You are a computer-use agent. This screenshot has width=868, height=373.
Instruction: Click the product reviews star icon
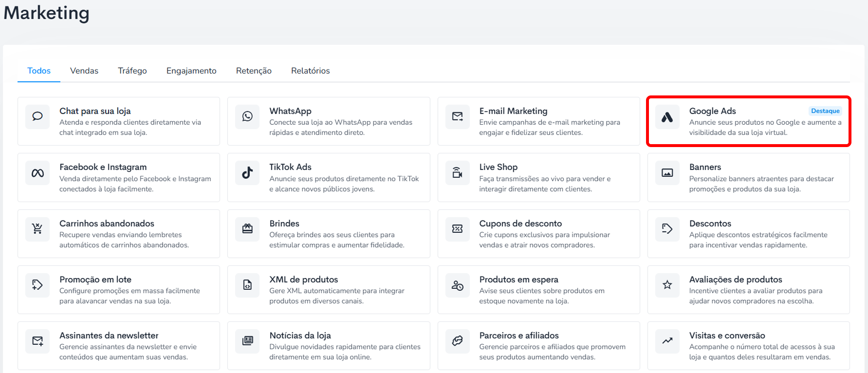[x=667, y=285]
